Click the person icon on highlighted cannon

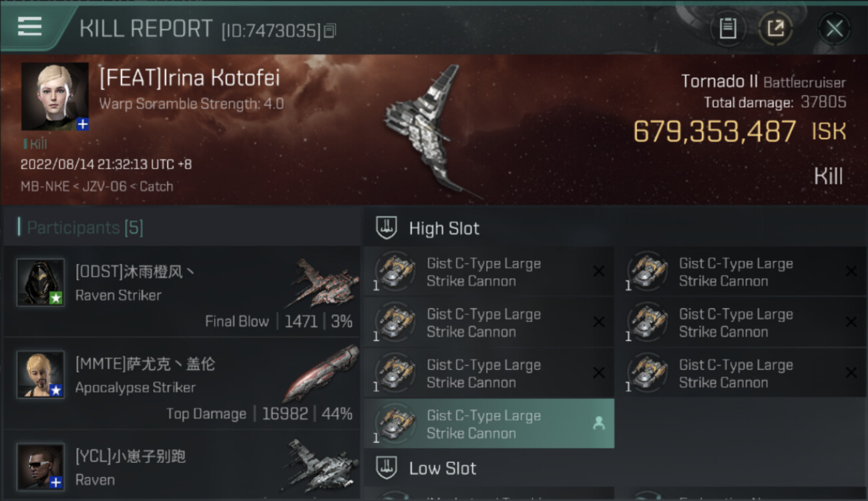point(599,423)
